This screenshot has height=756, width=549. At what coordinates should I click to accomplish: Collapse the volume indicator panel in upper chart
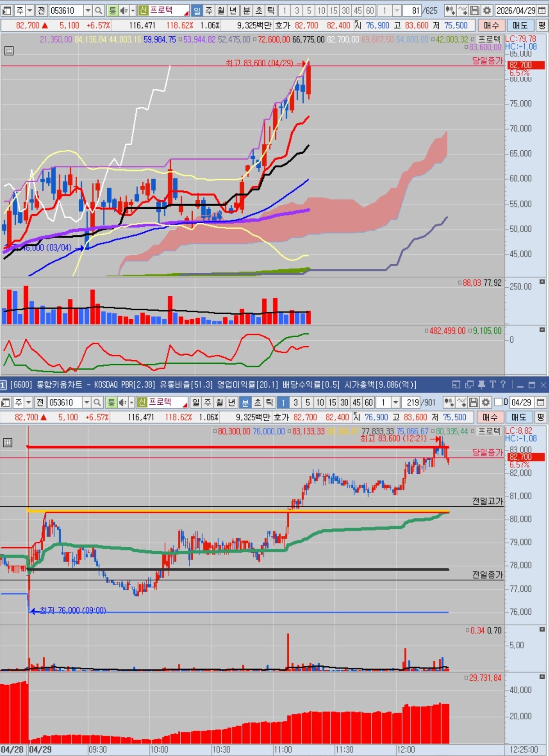click(x=542, y=282)
